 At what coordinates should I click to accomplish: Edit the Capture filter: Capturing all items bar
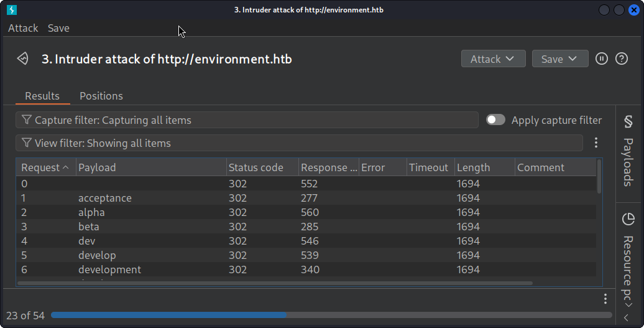(247, 119)
